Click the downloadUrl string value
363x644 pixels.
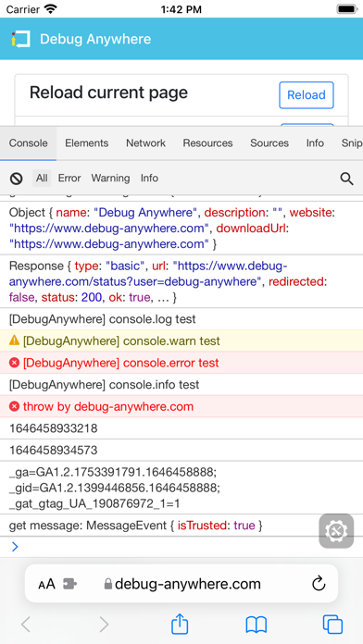coord(109,244)
